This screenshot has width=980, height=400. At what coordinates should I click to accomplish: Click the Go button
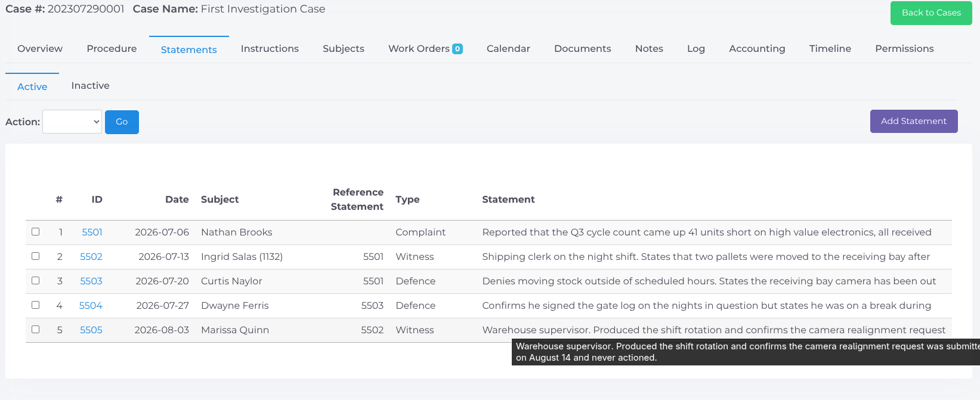(122, 122)
